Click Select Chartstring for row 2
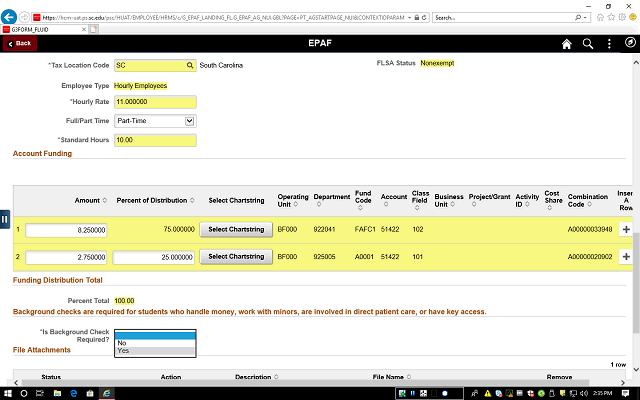640x400 pixels. pos(236,257)
